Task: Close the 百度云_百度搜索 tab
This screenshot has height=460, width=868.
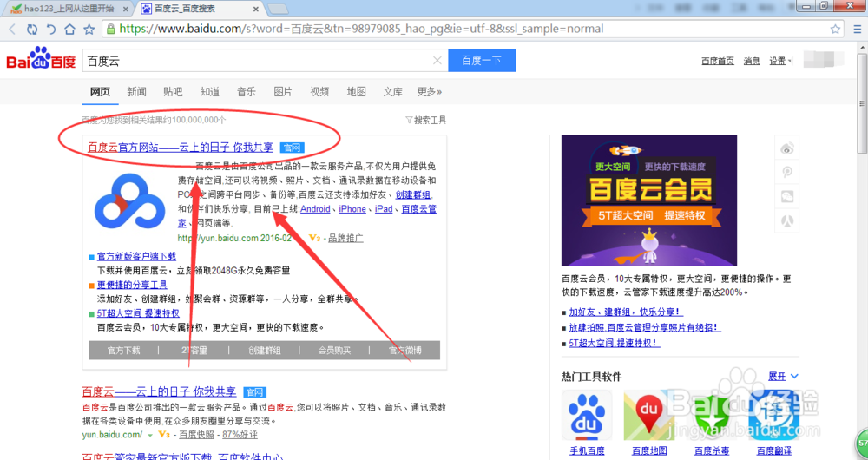Action: tap(256, 9)
